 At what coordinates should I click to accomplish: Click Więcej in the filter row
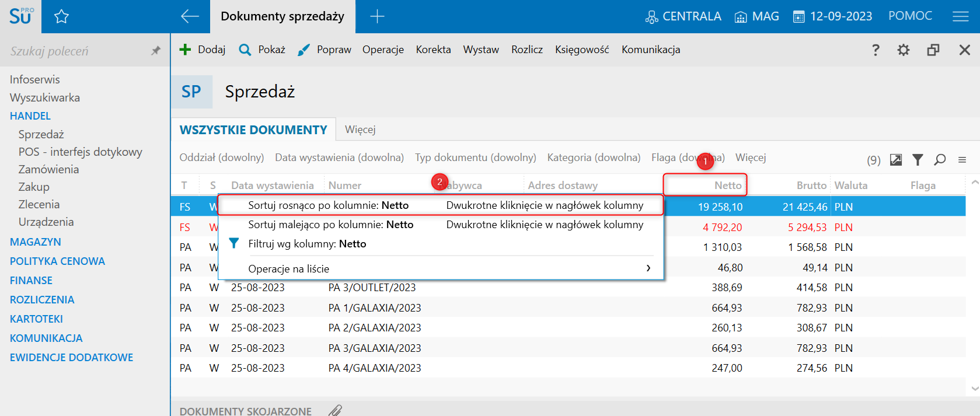point(751,158)
